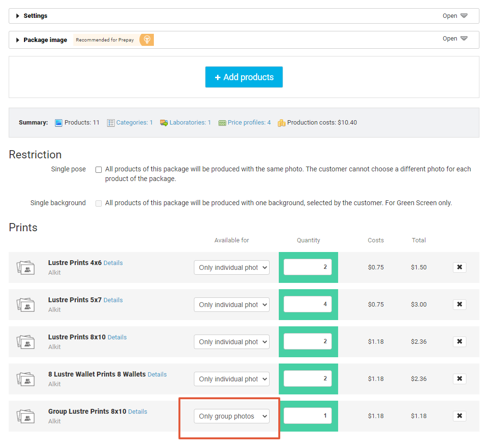Remove Lustre Prints 4x6 with X icon
The width and height of the screenshot is (491, 448).
459,267
